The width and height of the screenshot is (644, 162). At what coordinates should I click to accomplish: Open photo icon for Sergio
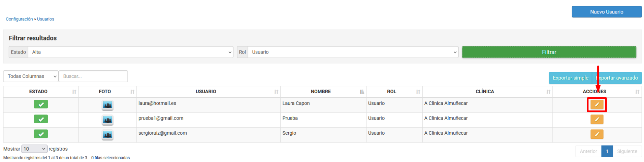pyautogui.click(x=107, y=135)
